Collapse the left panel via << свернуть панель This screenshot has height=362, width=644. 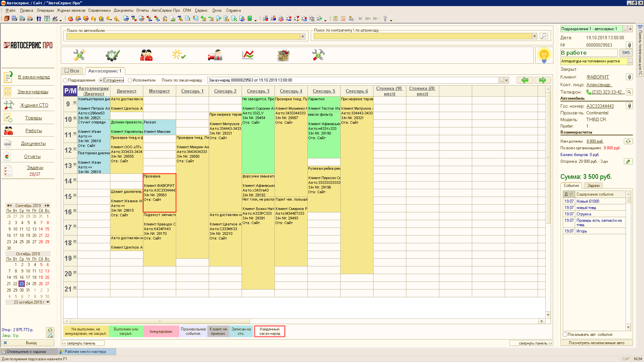[x=83, y=343]
